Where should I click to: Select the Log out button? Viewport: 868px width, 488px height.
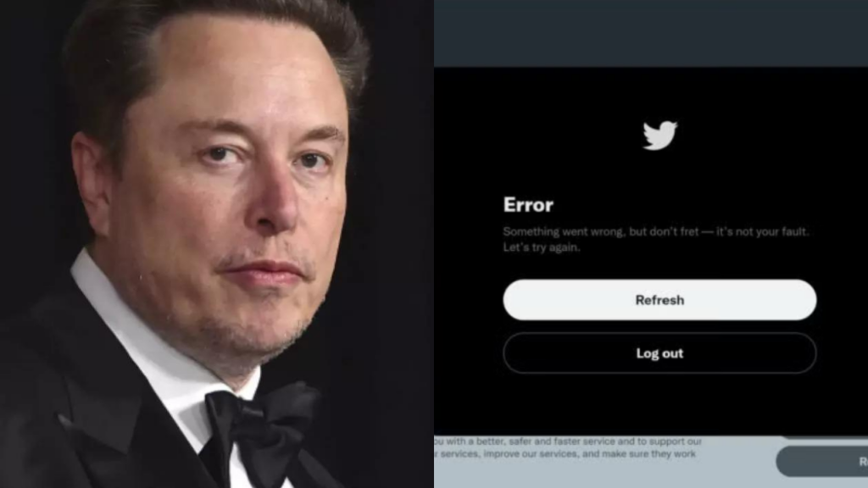(659, 353)
